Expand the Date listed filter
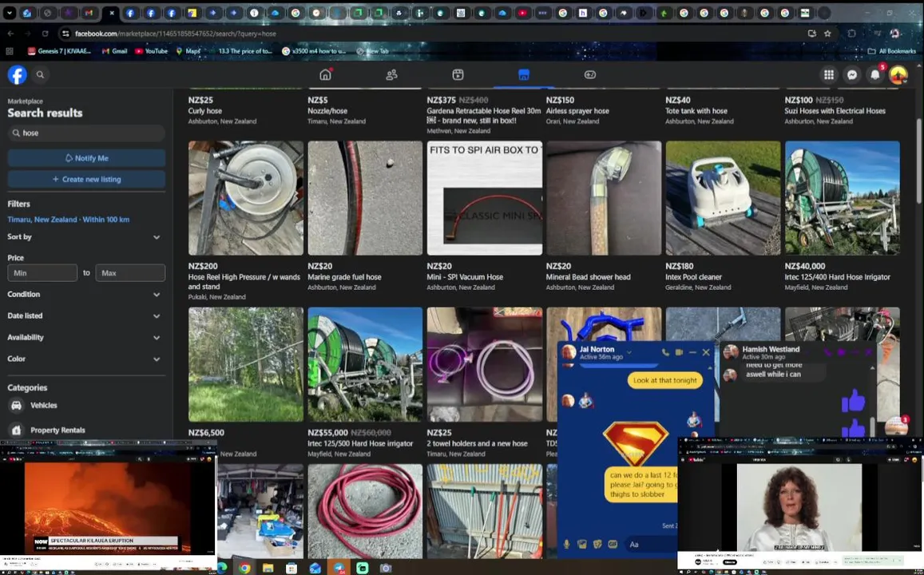Image resolution: width=924 pixels, height=575 pixels. pyautogui.click(x=85, y=315)
